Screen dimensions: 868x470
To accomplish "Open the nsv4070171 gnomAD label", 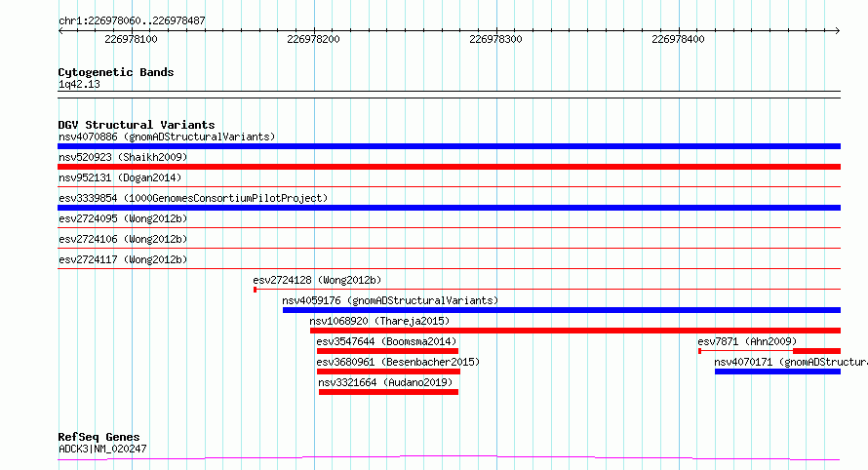I will [x=791, y=362].
